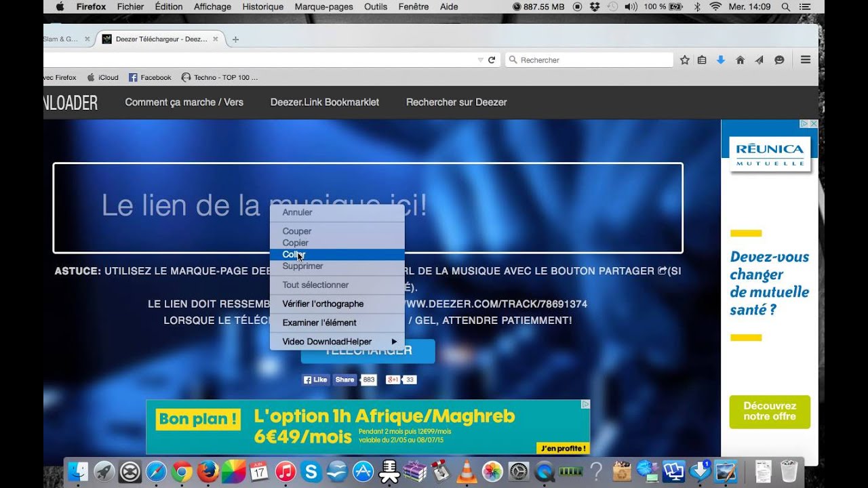Screen dimensions: 868x488
Task: Click the music link input box
Action: coord(368,208)
